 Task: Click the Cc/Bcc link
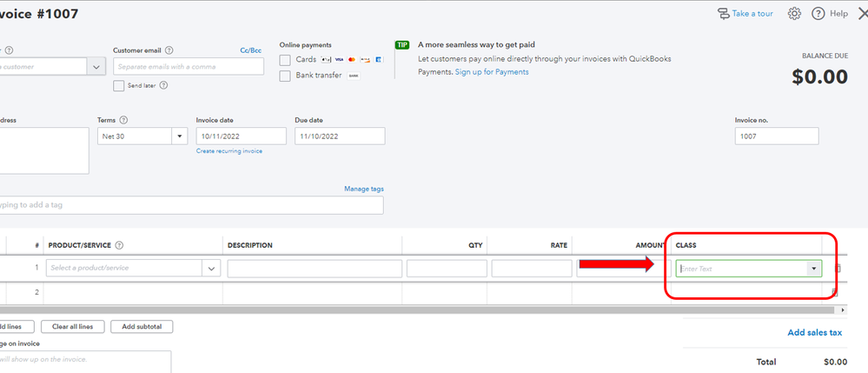[x=251, y=50]
